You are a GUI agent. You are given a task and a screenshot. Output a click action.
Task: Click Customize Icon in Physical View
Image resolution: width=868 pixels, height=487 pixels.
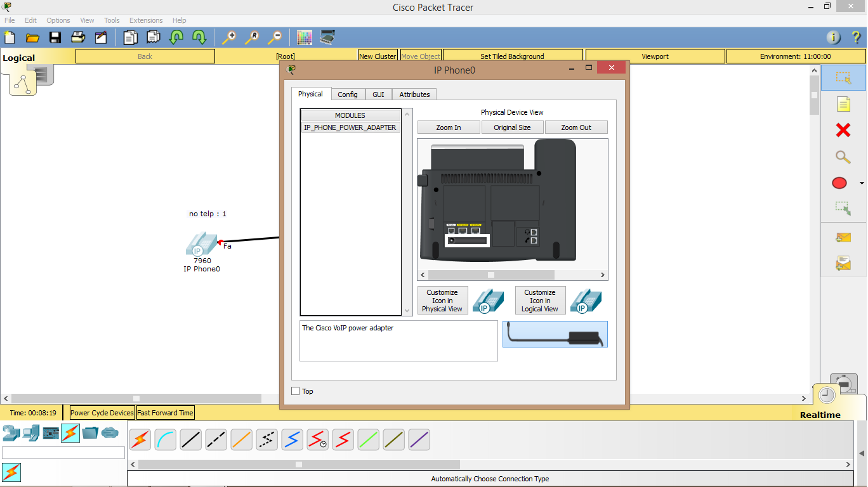pyautogui.click(x=442, y=301)
